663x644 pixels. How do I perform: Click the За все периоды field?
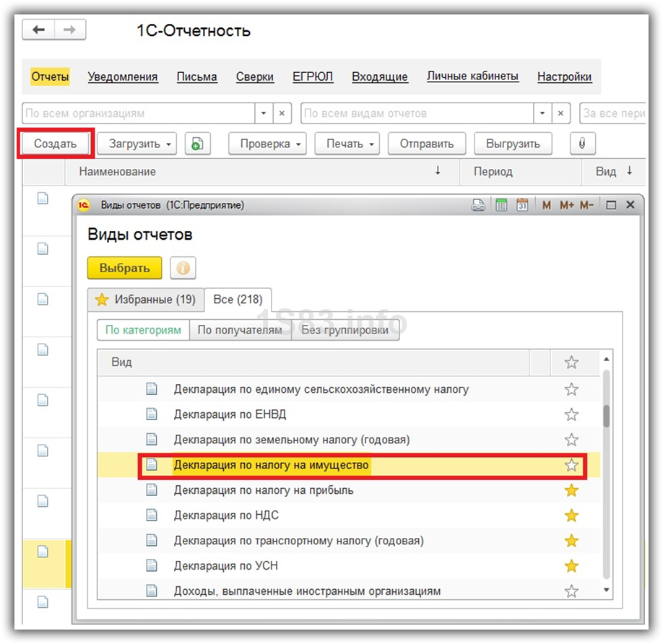coord(612,113)
